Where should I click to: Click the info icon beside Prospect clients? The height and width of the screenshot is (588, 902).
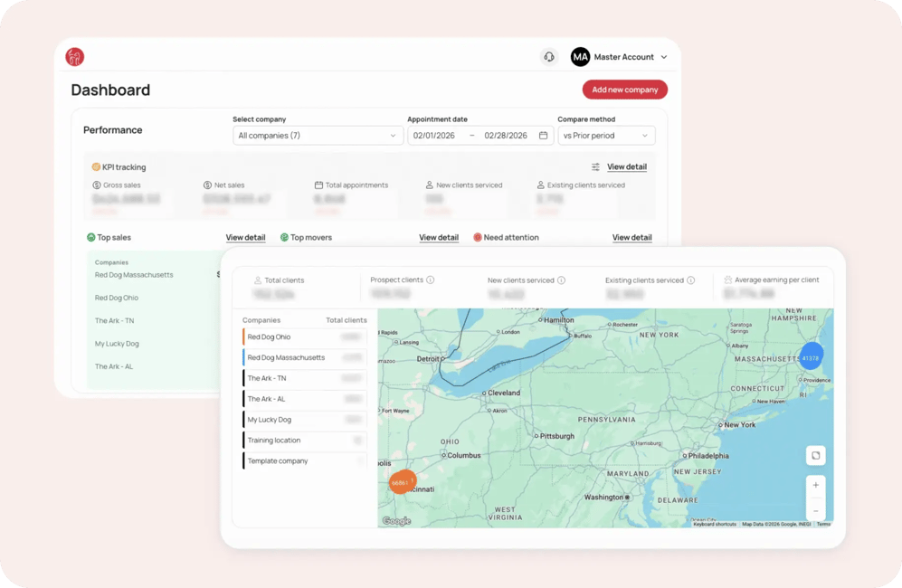(x=431, y=280)
